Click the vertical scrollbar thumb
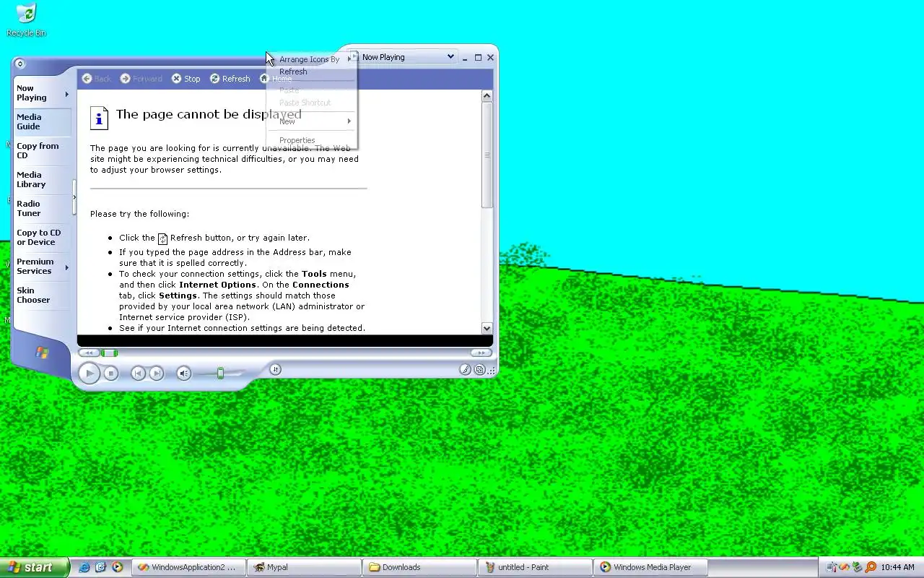 click(487, 155)
